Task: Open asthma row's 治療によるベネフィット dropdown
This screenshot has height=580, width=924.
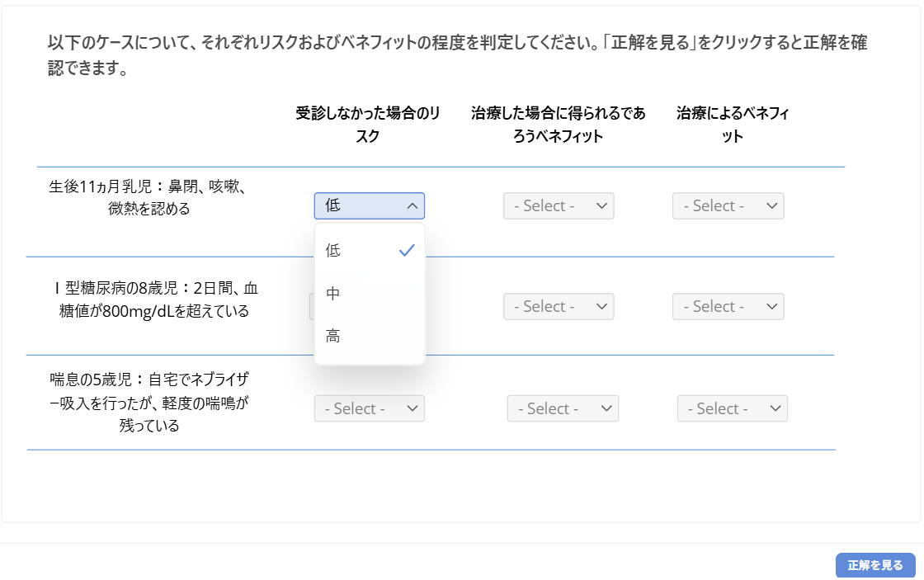Action: [733, 408]
